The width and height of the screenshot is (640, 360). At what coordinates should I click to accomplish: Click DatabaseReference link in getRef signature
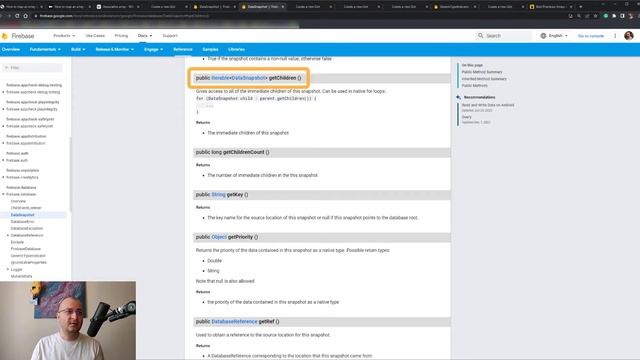234,322
